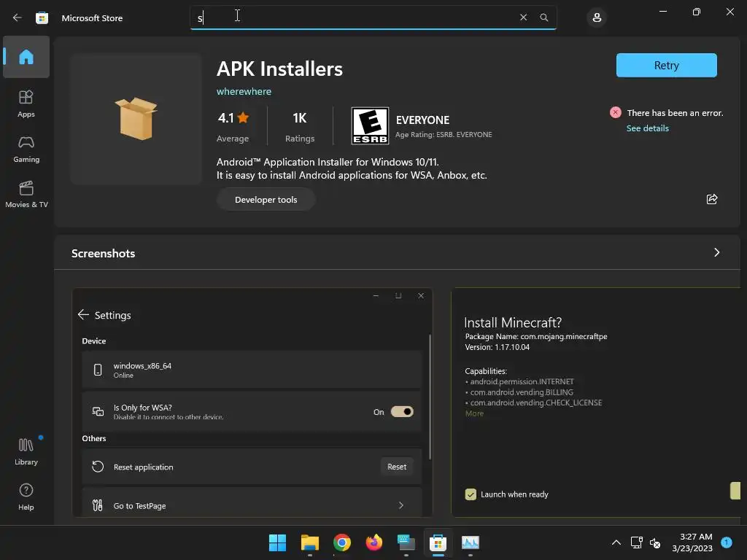Click the back arrow beside Settings
The height and width of the screenshot is (560, 747).
point(83,315)
